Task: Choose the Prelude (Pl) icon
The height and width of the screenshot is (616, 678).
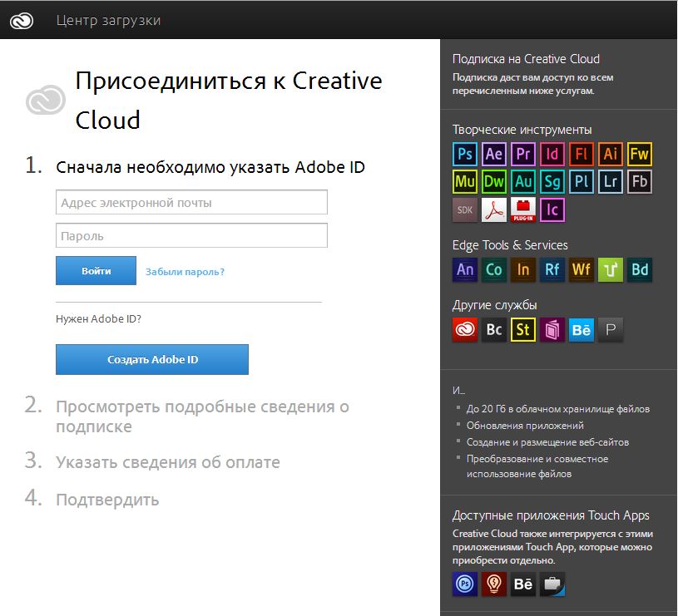Action: click(581, 181)
